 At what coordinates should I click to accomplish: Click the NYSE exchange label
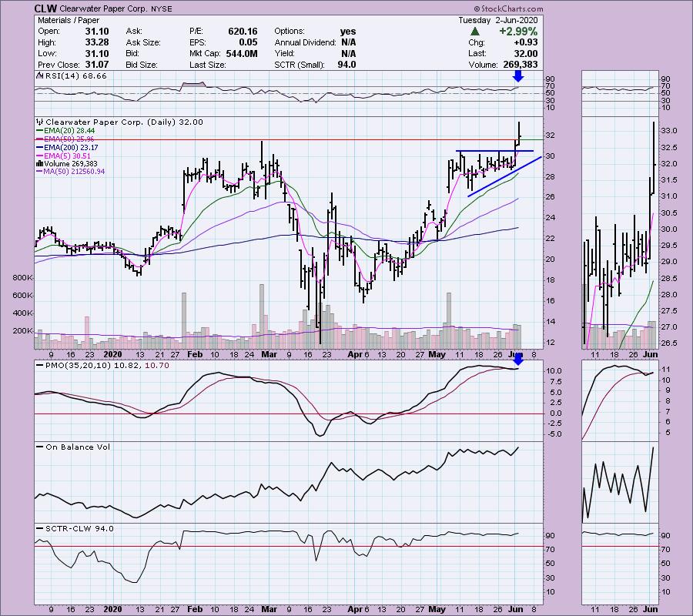(x=162, y=8)
